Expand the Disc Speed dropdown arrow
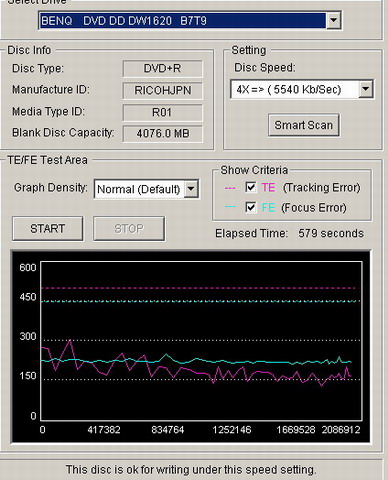 [x=366, y=89]
